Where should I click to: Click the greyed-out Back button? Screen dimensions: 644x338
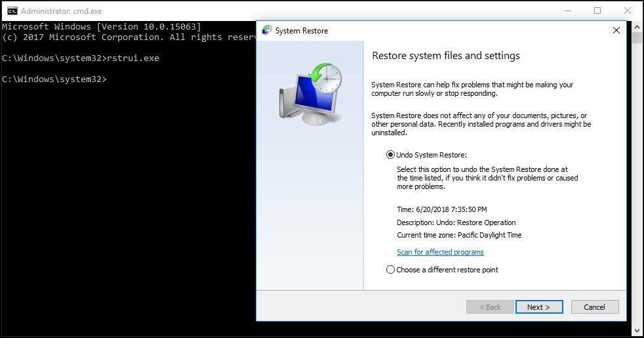(490, 307)
